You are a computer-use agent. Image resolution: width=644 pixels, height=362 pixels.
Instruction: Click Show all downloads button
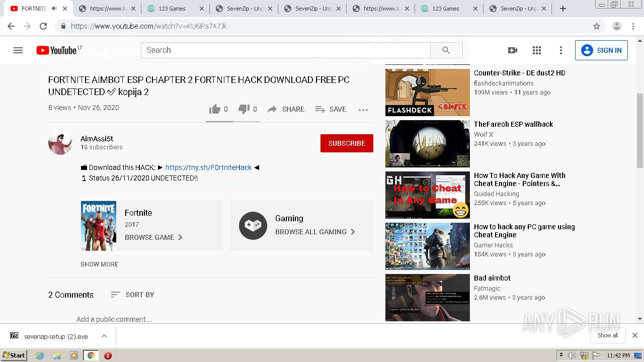[608, 335]
